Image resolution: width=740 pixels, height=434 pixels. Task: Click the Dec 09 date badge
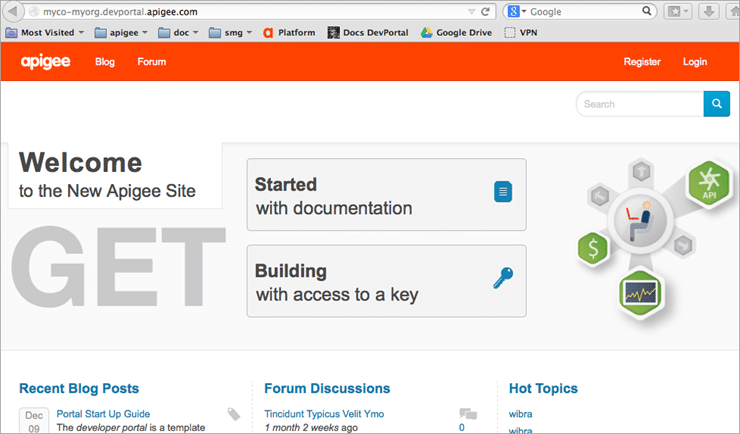(x=34, y=421)
